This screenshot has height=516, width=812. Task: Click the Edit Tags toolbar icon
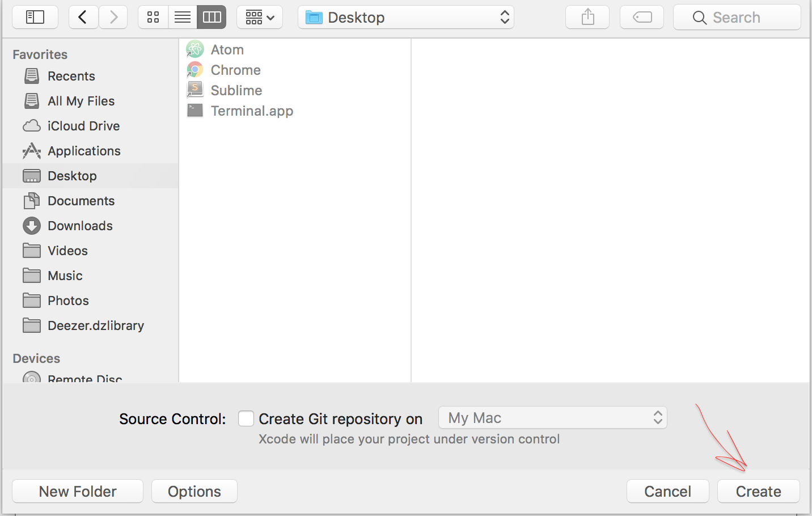point(642,18)
